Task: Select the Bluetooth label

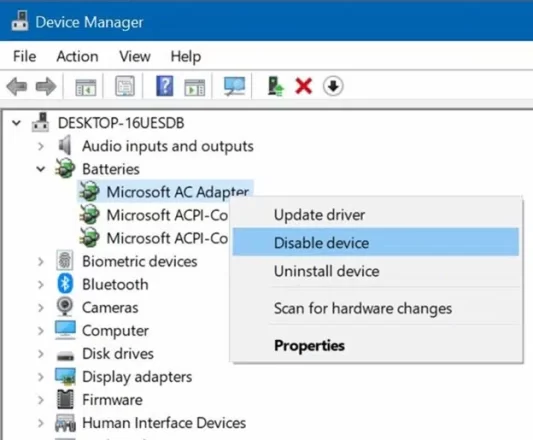Action: [115, 284]
